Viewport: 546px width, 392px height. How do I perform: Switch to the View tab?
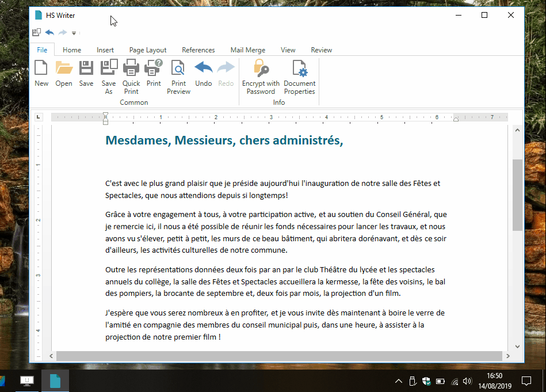click(288, 50)
